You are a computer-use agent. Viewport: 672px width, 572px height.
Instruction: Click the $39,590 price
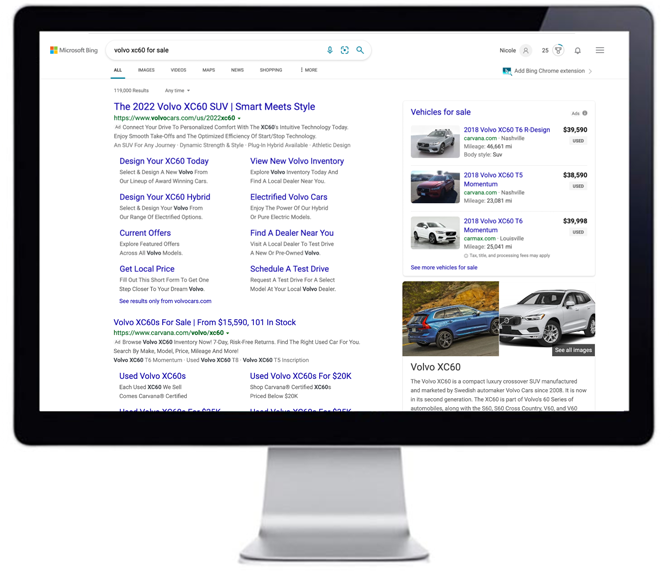(x=575, y=130)
